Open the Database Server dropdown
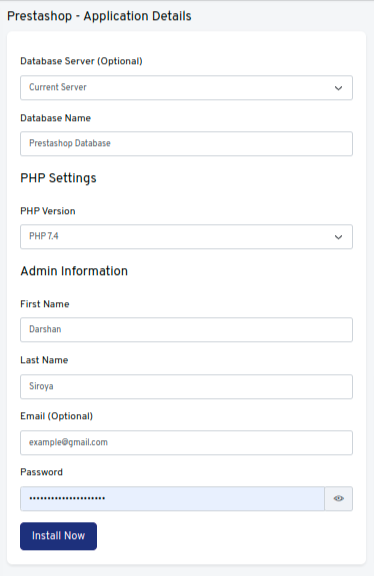Viewport: 374px width, 576px height. (x=186, y=88)
